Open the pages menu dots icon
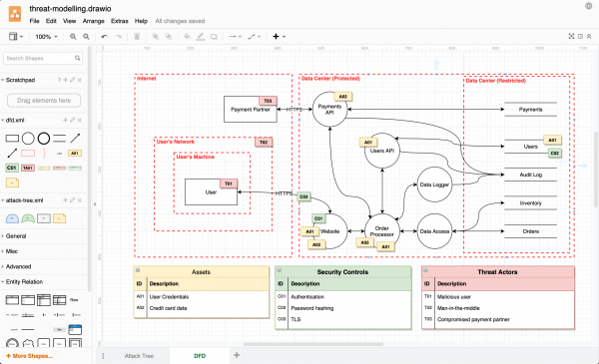Viewport: 599px width, 364px height. point(103,356)
